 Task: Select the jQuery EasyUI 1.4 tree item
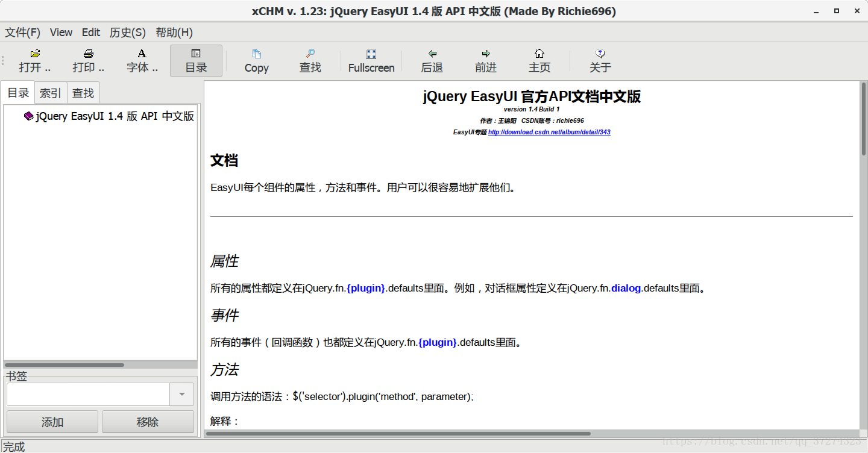click(115, 116)
